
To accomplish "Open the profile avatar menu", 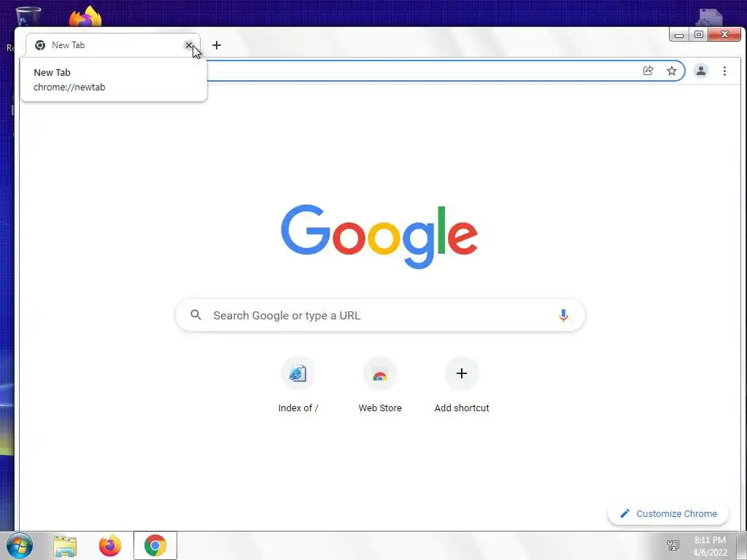I will pyautogui.click(x=701, y=71).
